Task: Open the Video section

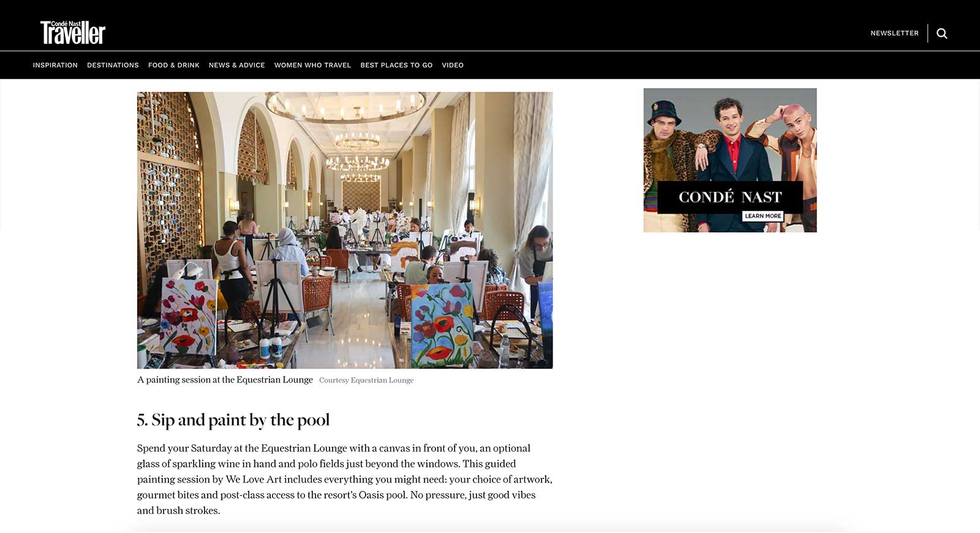Action: pos(453,65)
